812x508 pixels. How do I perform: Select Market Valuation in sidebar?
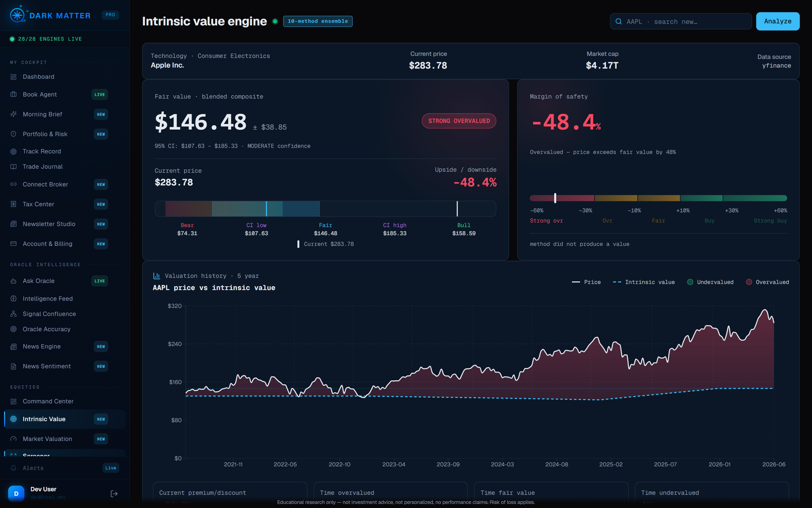(x=64, y=439)
